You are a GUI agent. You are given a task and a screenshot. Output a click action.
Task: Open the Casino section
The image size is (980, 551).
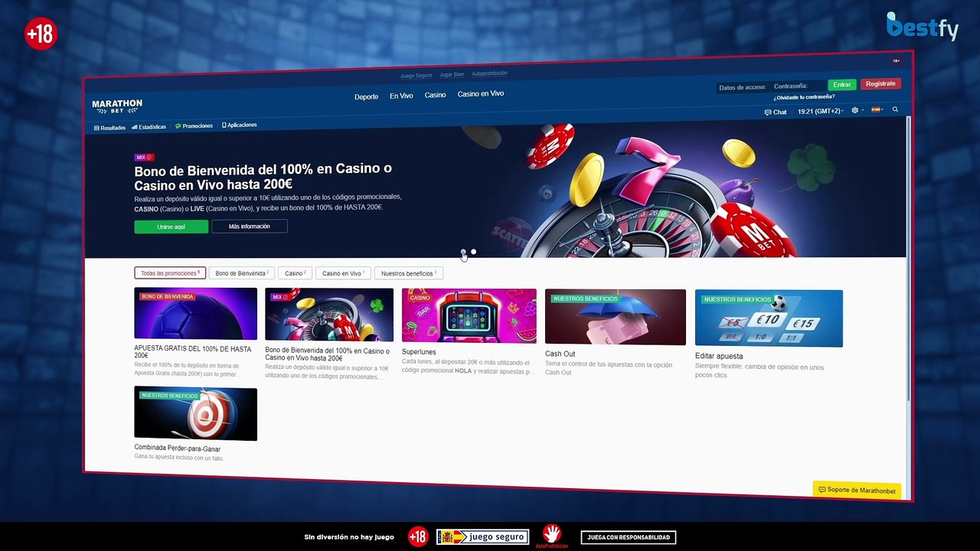point(435,95)
